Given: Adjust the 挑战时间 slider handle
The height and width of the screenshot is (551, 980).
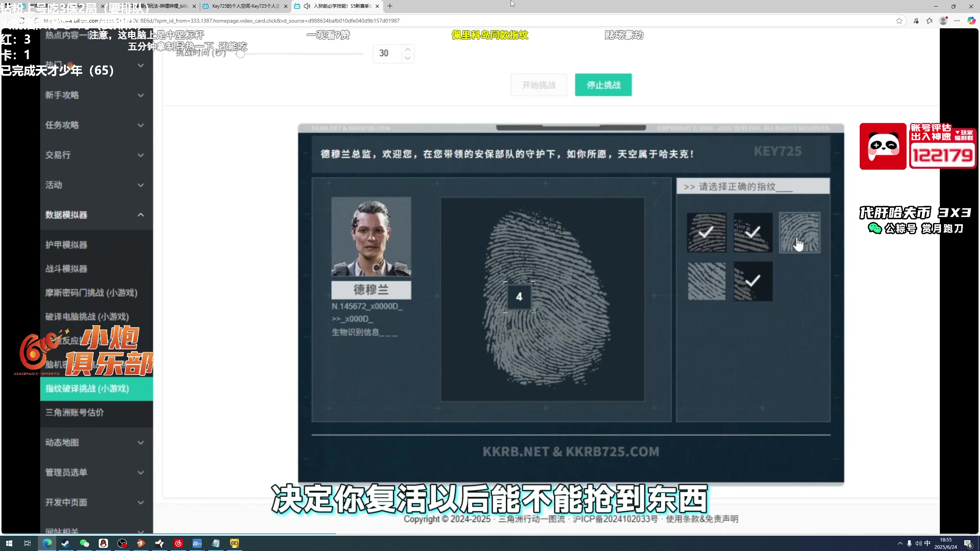Looking at the screenshot, I should pos(240,54).
